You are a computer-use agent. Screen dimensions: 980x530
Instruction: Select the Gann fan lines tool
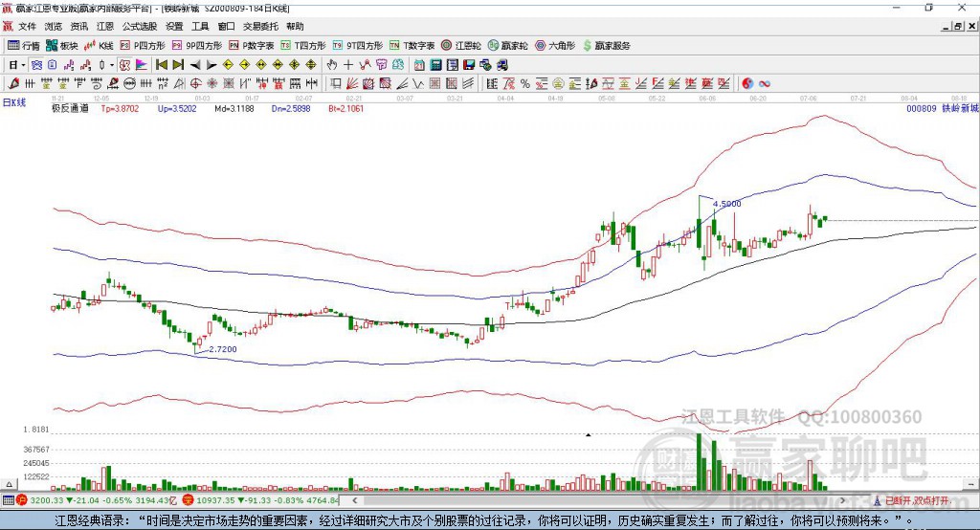coord(351,84)
